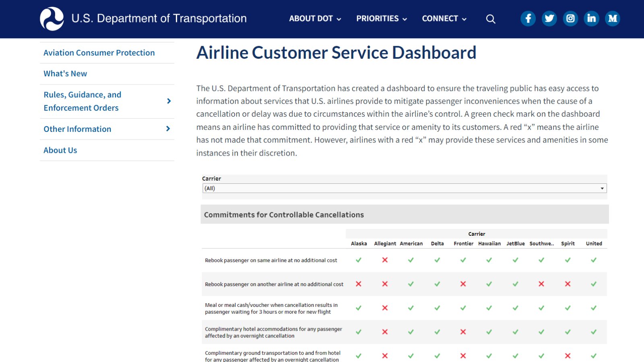Click Allegiant's red X for same-airline rebooking
The image size is (644, 362).
point(385,260)
